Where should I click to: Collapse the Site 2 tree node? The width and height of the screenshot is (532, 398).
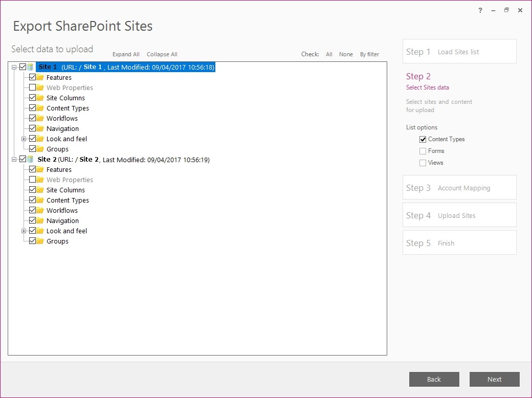click(14, 159)
